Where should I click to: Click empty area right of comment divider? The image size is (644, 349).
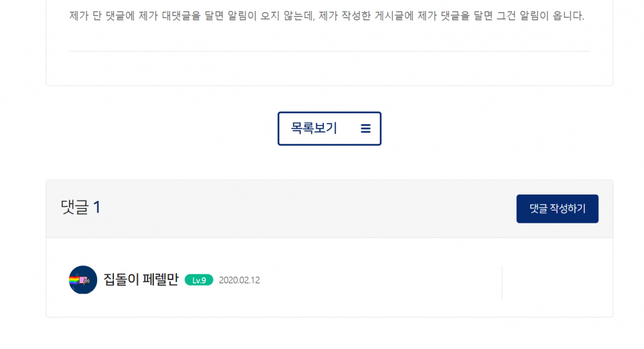(x=556, y=283)
